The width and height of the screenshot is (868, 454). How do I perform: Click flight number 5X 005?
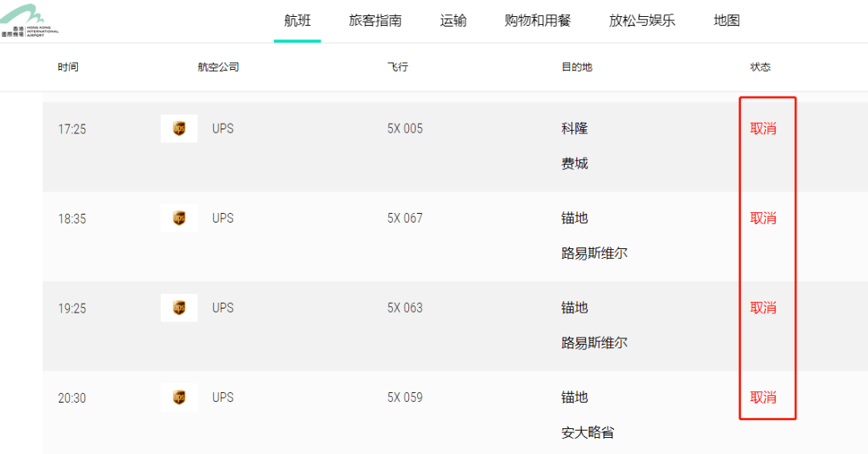click(x=404, y=129)
